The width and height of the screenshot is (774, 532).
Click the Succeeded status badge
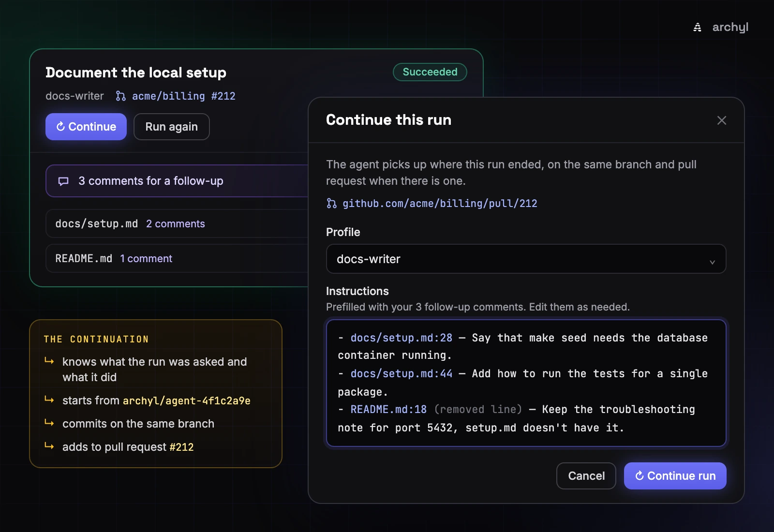tap(430, 72)
